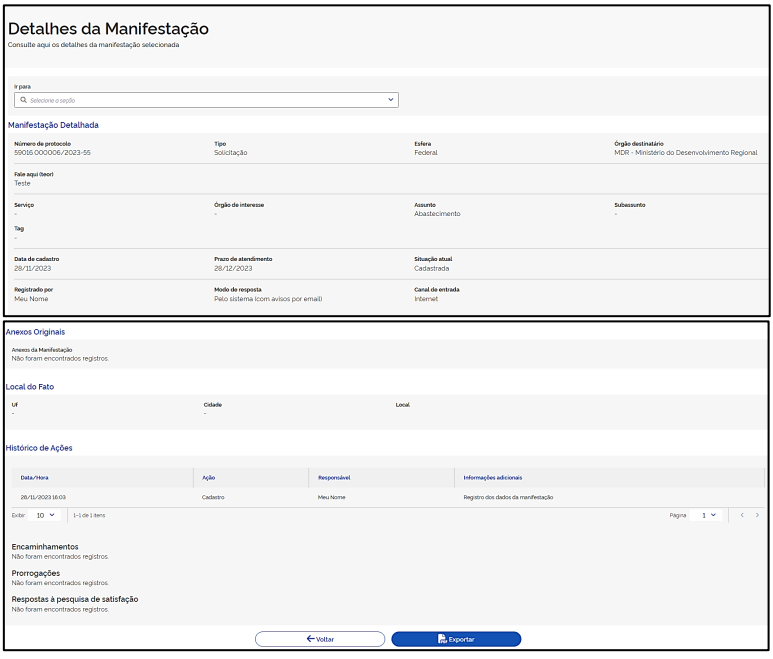The image size is (773, 659).
Task: Expand the Ir para section dropdown chevron
Action: (x=390, y=100)
